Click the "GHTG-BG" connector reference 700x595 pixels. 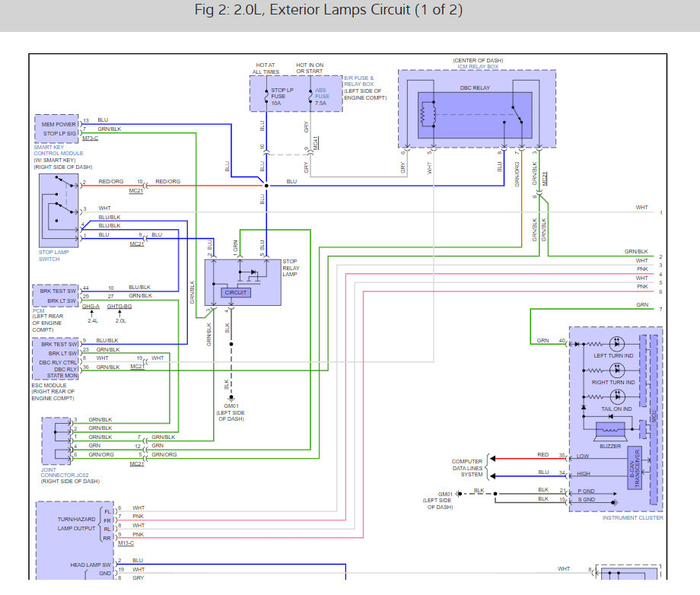click(119, 306)
